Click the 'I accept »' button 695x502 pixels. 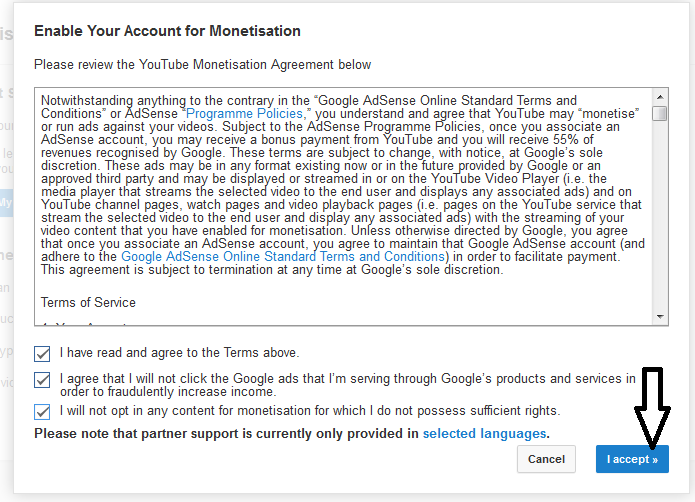point(632,459)
